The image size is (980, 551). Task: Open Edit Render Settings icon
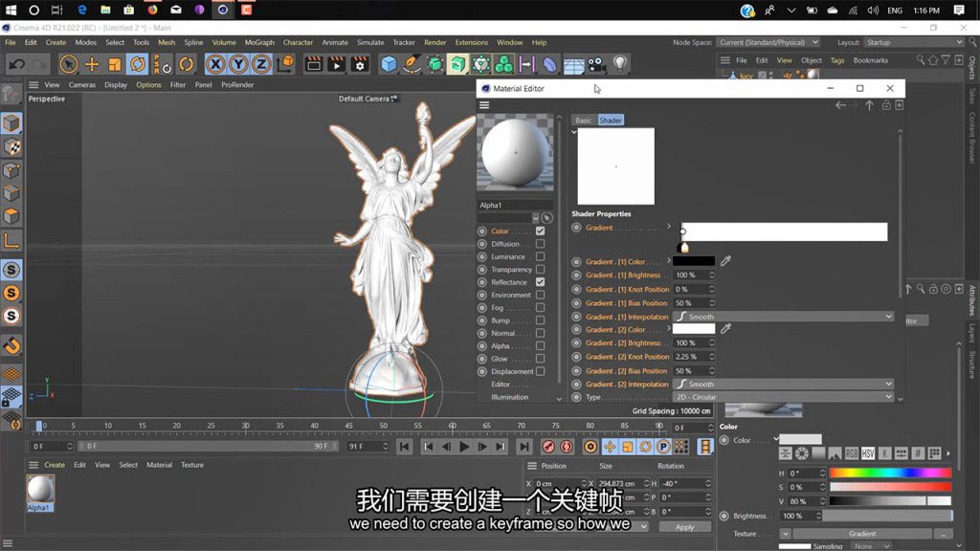[360, 64]
